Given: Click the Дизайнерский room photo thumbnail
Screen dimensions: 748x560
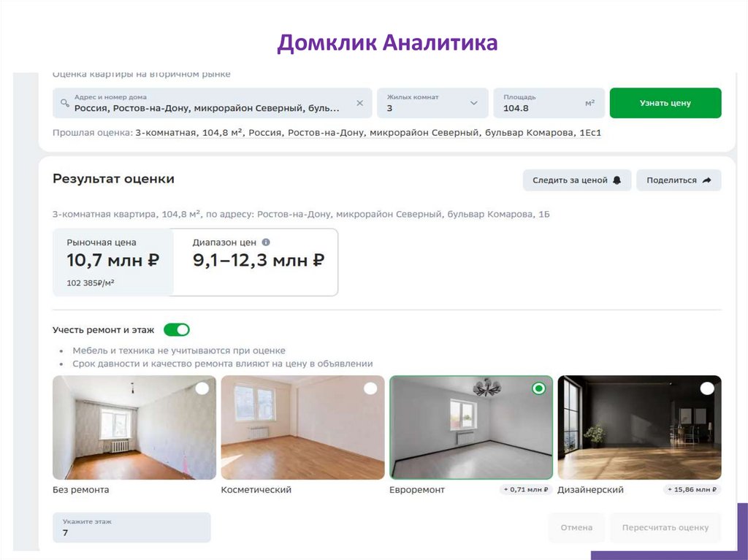Looking at the screenshot, I should click(639, 427).
